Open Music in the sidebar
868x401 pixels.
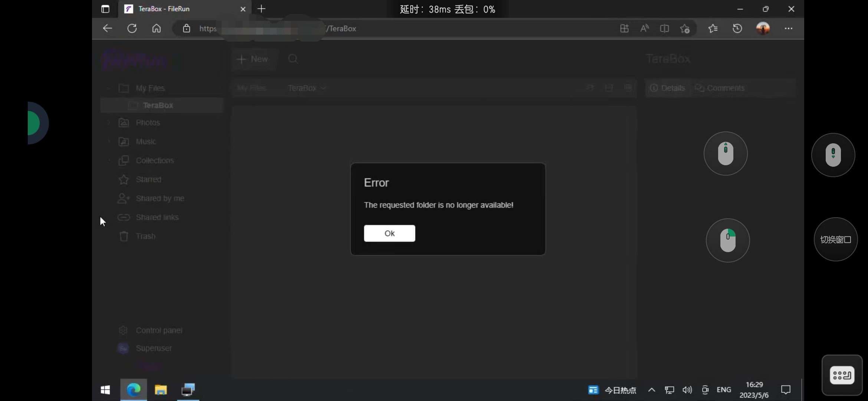(146, 141)
